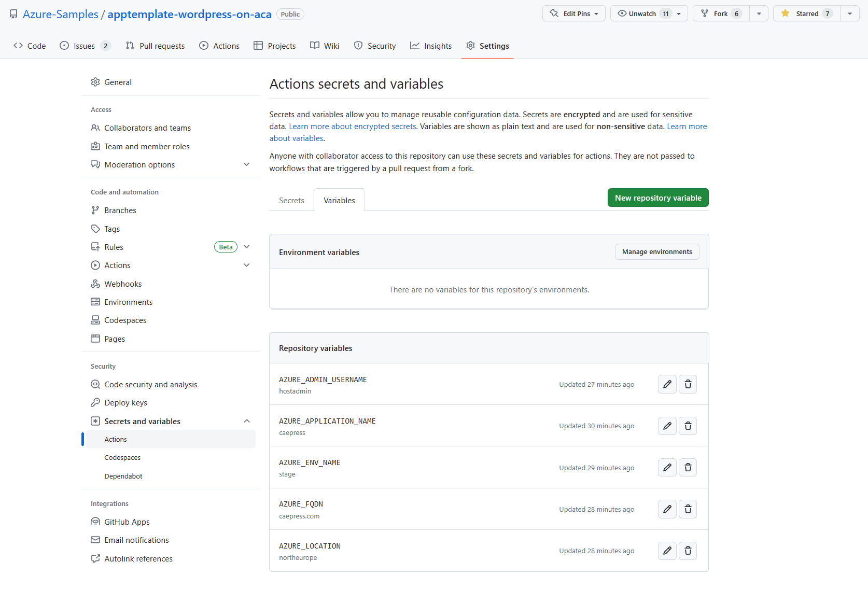
Task: Open the Wiki tab
Action: (x=325, y=46)
